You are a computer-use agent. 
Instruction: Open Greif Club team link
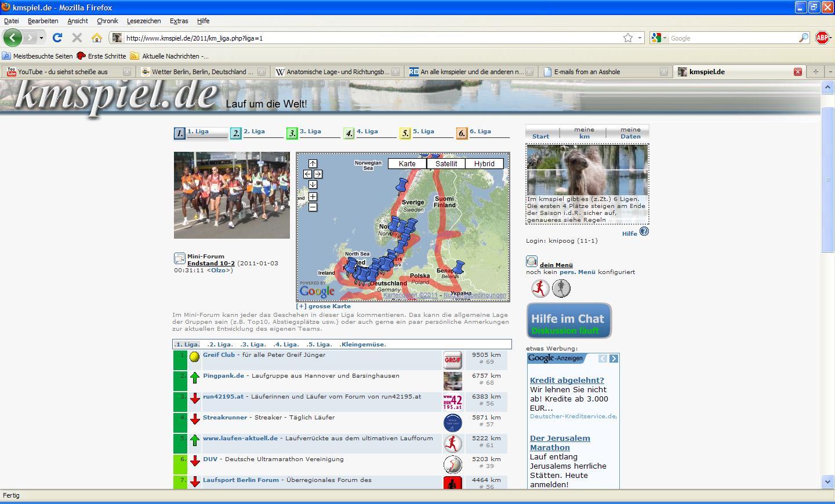point(219,355)
